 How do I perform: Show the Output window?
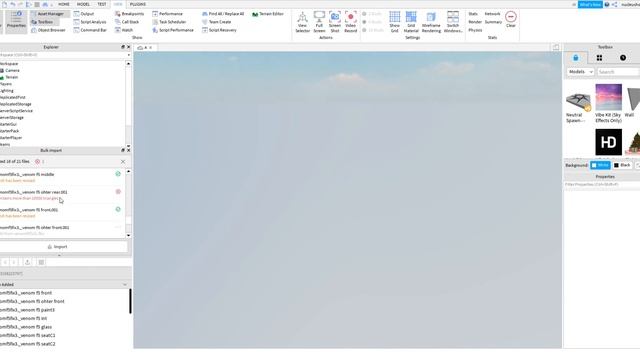84,14
